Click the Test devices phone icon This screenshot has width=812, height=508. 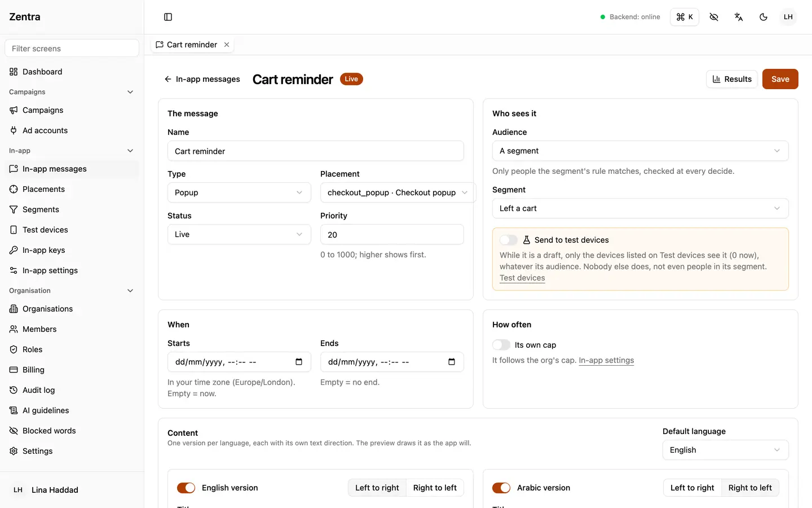(14, 230)
